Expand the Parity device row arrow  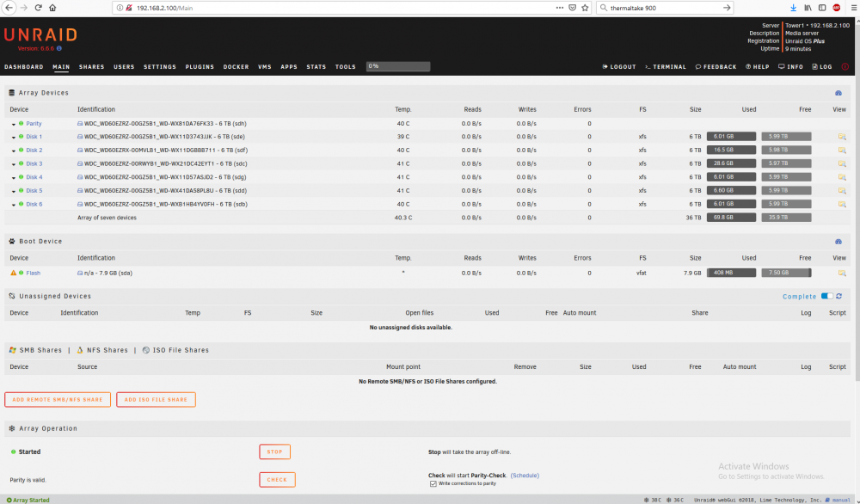coord(14,124)
